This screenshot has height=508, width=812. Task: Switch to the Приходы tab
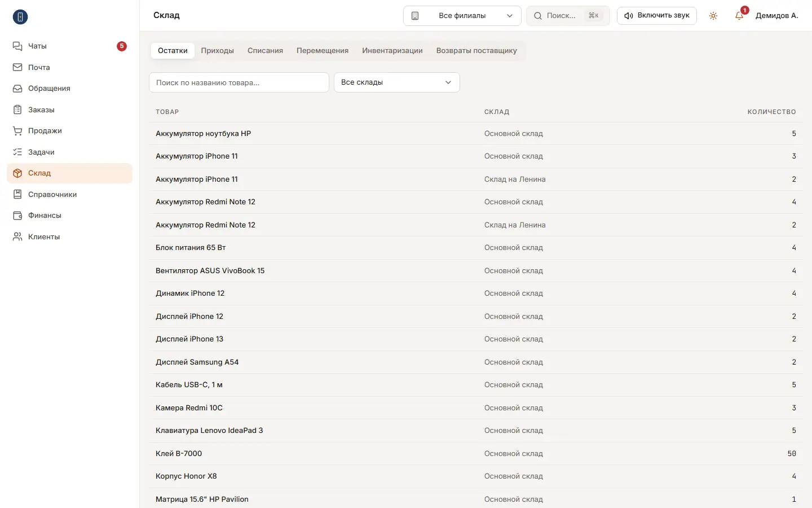218,51
